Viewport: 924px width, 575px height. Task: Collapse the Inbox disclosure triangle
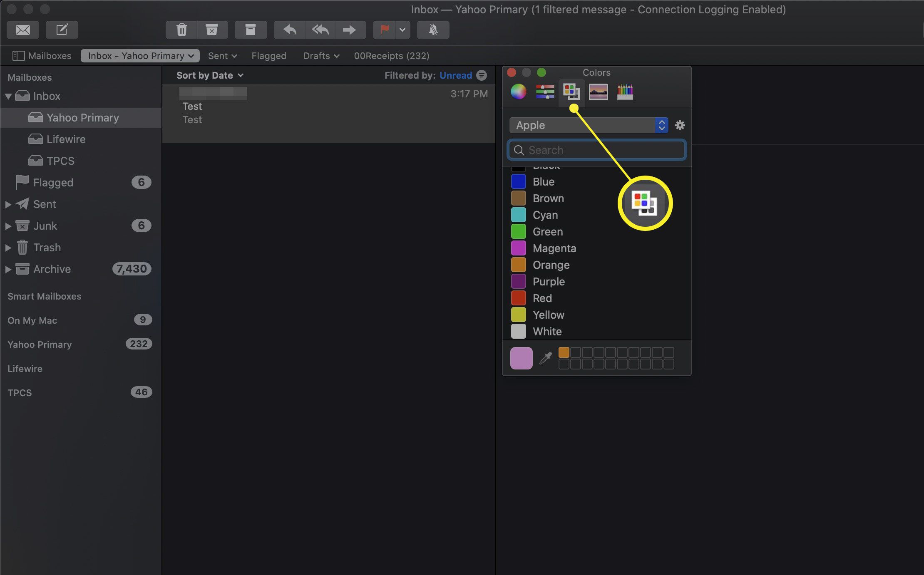point(8,96)
